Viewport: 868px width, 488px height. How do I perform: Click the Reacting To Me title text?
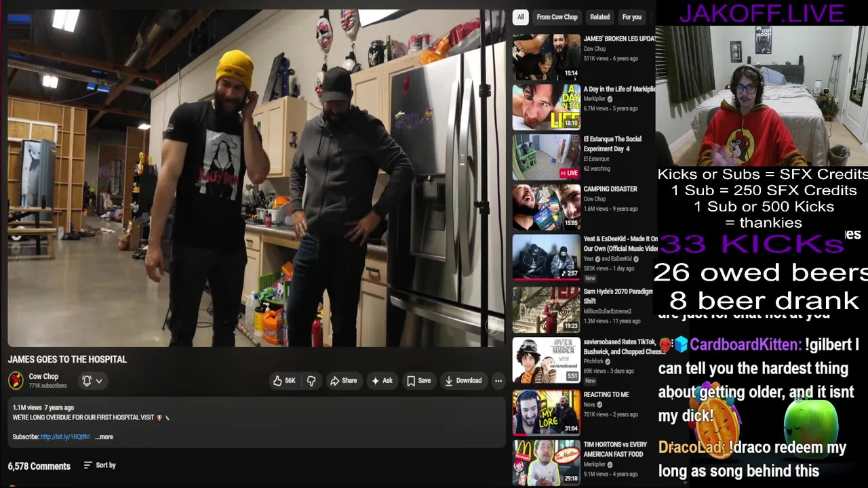click(x=606, y=394)
